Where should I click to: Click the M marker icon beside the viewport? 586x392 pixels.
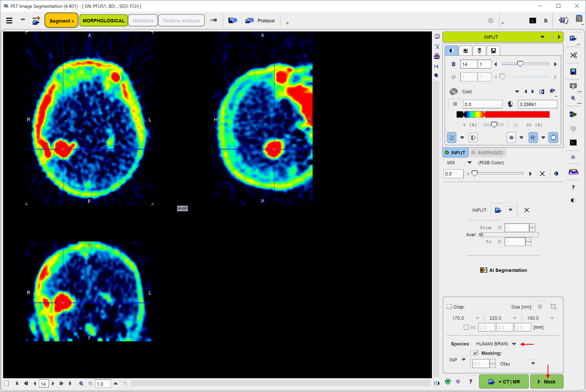[436, 67]
